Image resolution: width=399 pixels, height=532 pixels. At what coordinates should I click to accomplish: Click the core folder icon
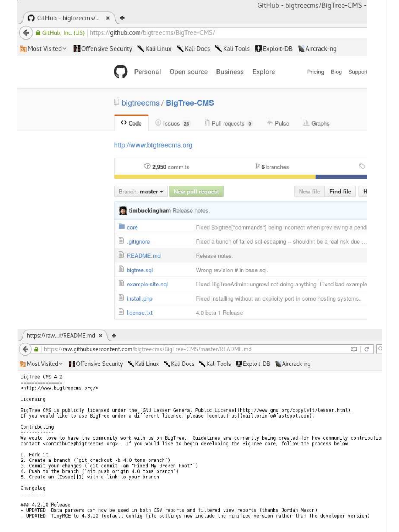tap(122, 226)
